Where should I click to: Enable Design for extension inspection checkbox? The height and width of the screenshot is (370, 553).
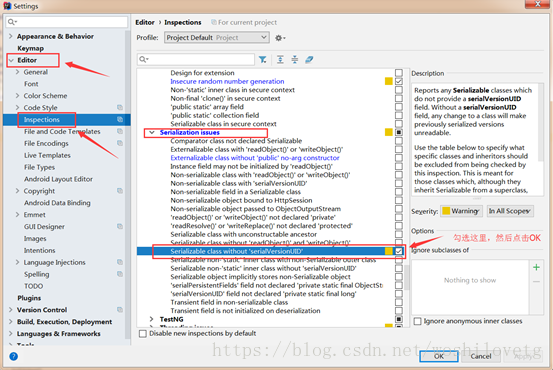[399, 73]
